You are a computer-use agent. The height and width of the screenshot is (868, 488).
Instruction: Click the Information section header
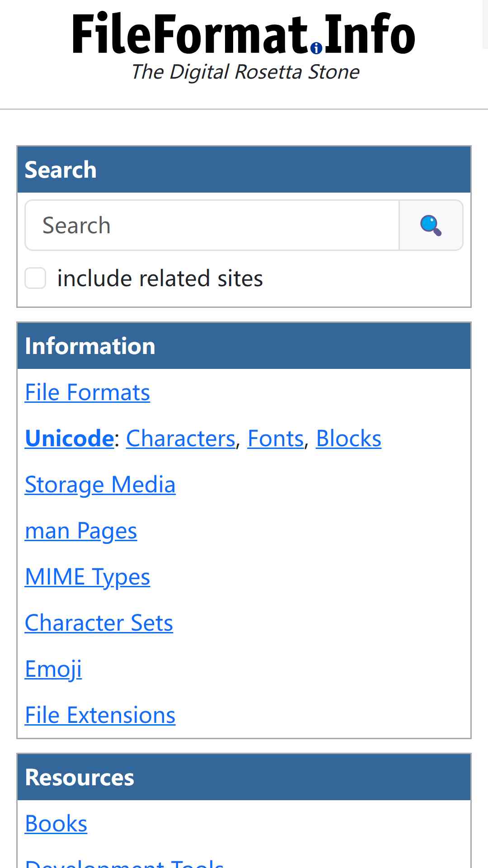(x=244, y=346)
